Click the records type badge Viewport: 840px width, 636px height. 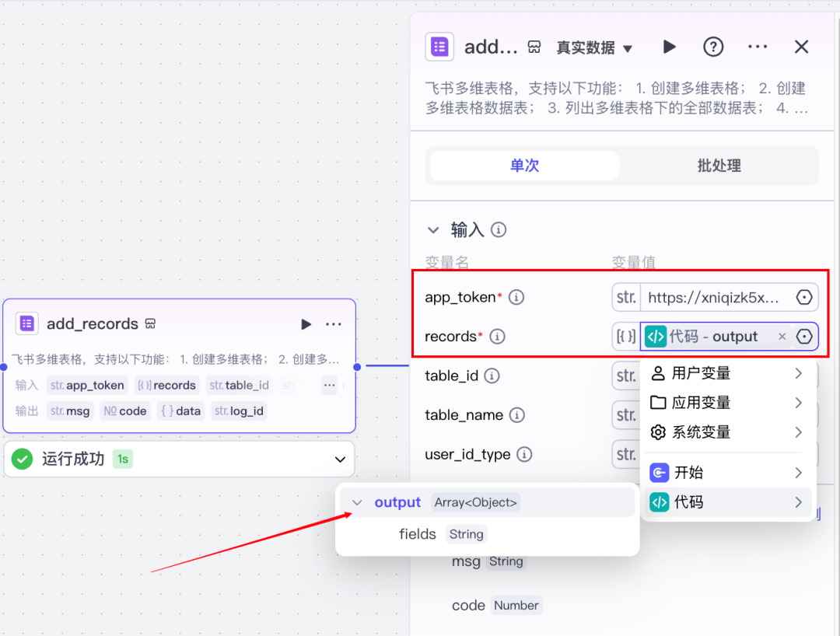click(x=625, y=336)
